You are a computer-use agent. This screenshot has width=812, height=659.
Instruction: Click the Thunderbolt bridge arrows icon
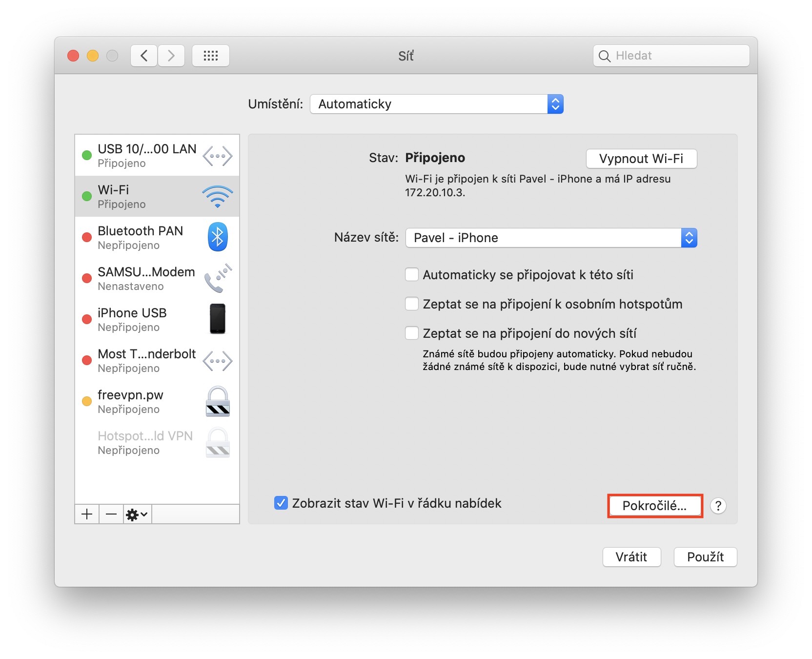(x=218, y=361)
